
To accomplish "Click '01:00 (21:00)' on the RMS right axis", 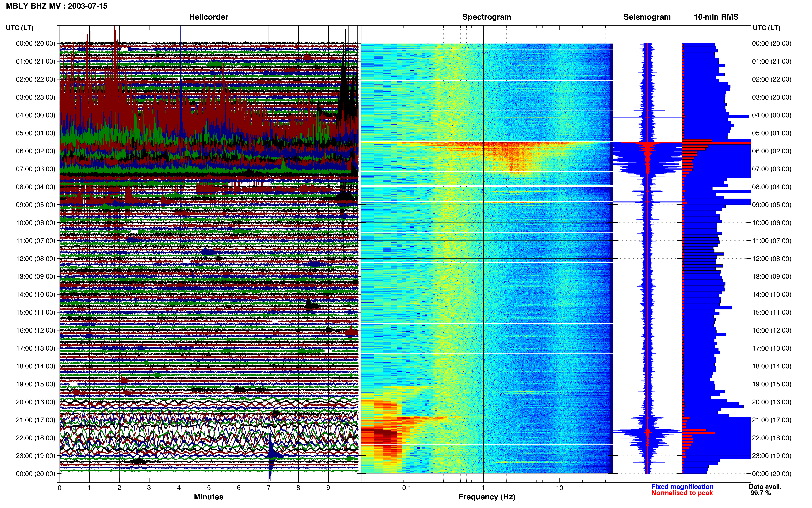I will click(772, 61).
